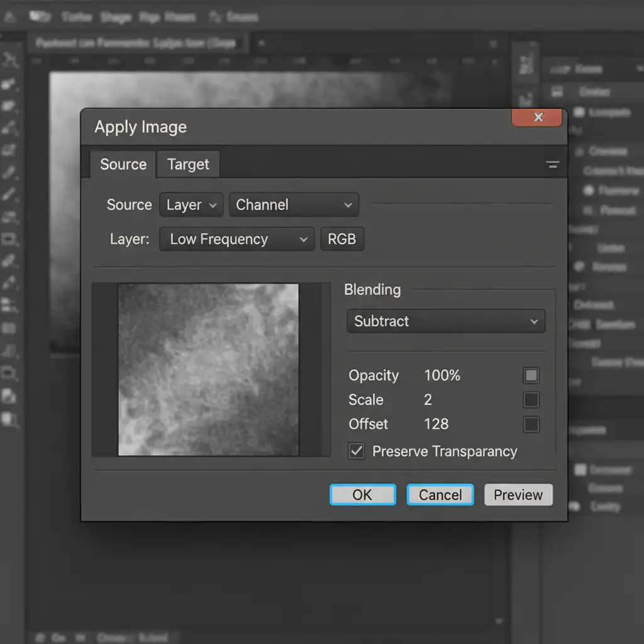Open the Subtract blending mode dropdown
644x644 pixels.
[446, 321]
